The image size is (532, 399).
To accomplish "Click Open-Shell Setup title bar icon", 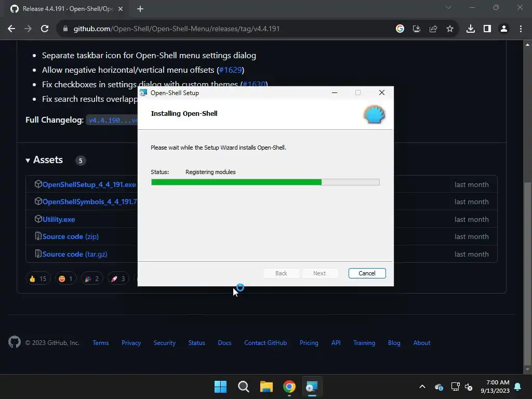I will (x=143, y=92).
